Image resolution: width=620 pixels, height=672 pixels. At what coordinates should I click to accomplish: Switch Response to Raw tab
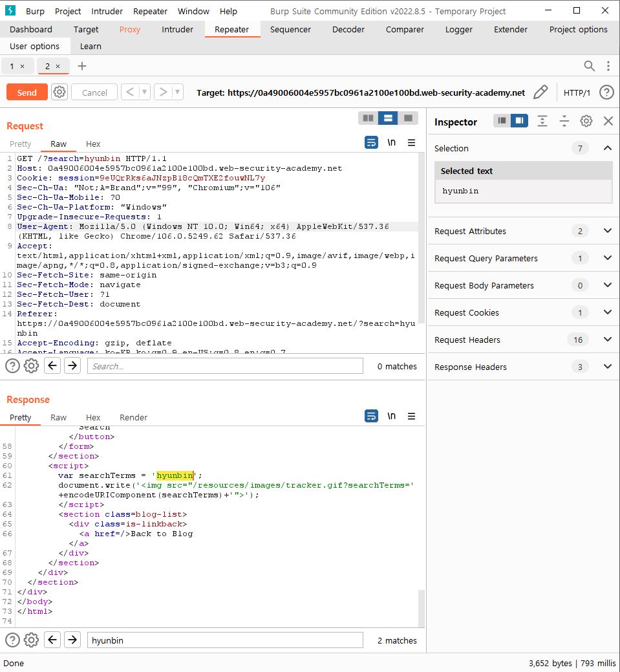pos(58,417)
